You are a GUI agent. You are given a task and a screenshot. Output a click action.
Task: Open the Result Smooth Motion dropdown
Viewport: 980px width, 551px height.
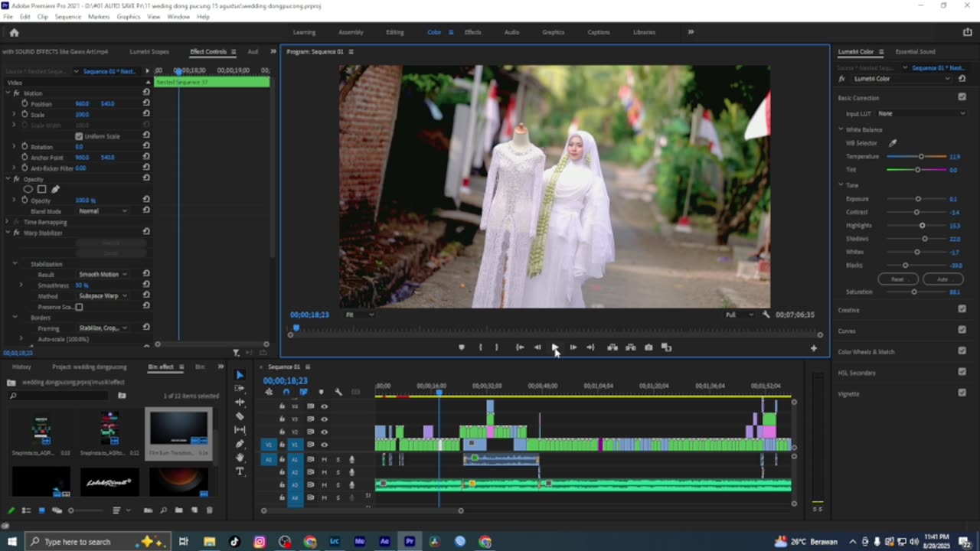[x=103, y=274]
